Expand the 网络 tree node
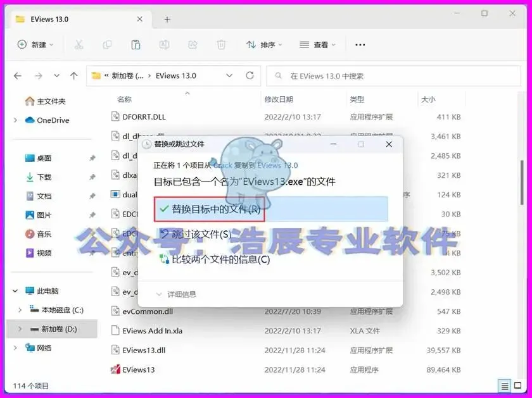The image size is (532, 398). 15,348
